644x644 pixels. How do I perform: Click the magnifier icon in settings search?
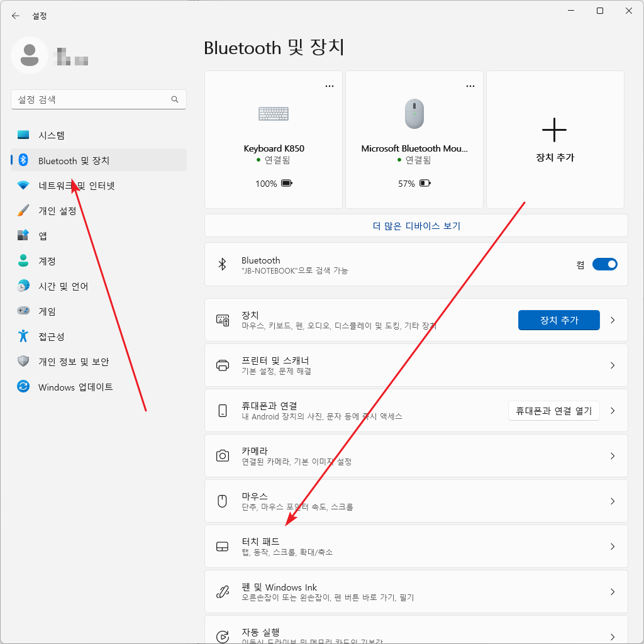click(175, 99)
